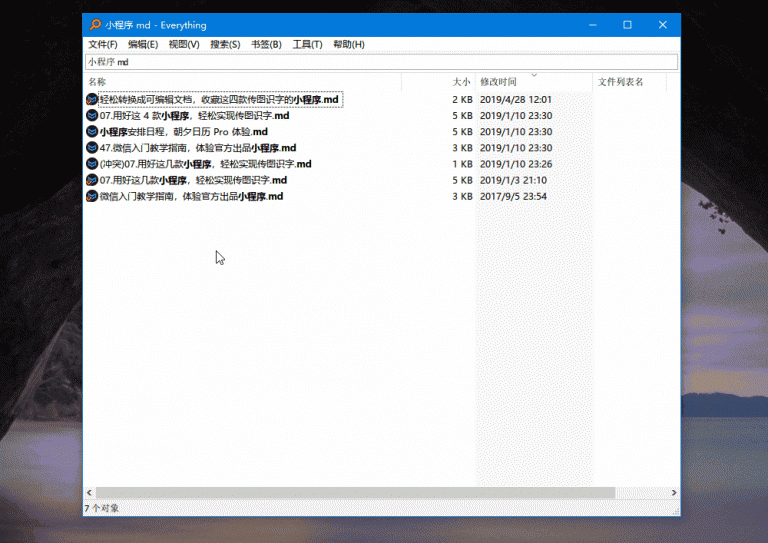Click the Everything magnifier icon in title bar
768x543 pixels.
pos(95,24)
